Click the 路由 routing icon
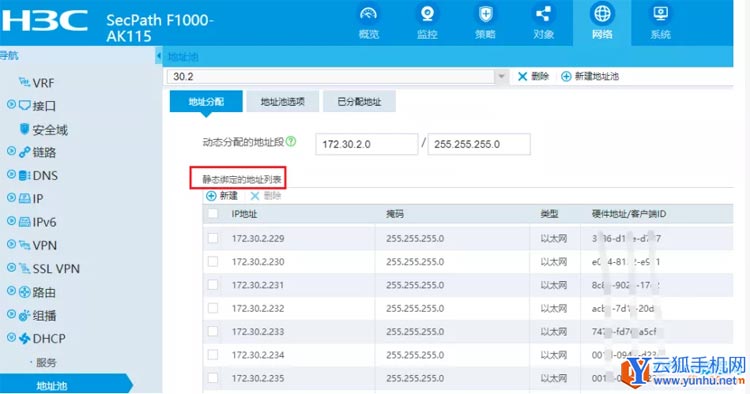 (x=24, y=292)
